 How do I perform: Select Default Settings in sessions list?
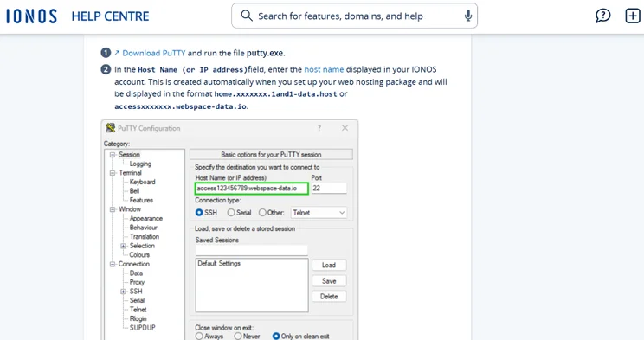click(x=219, y=263)
